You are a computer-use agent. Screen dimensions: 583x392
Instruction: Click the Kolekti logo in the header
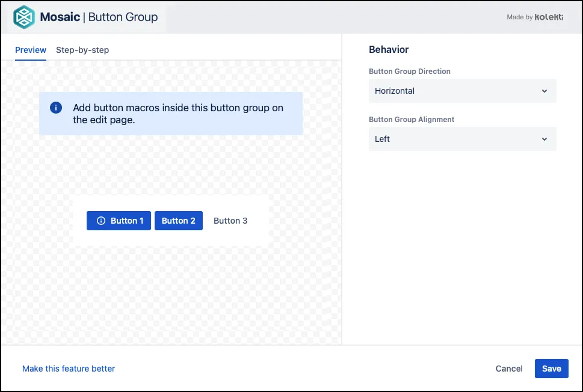(549, 17)
